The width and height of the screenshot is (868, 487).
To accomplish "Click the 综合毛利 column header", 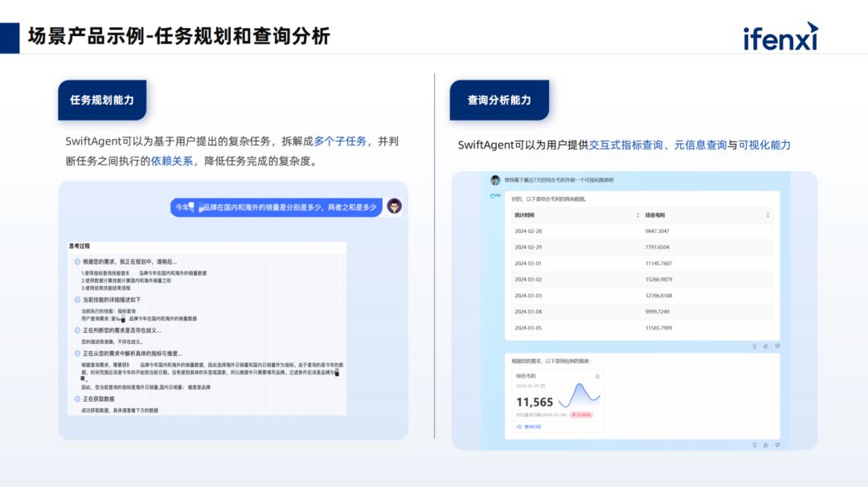I will click(656, 215).
